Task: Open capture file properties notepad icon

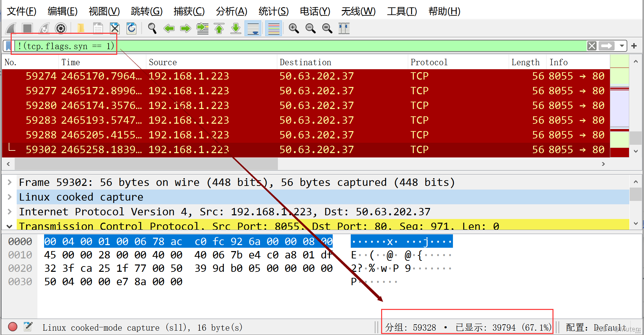Action: (x=28, y=327)
